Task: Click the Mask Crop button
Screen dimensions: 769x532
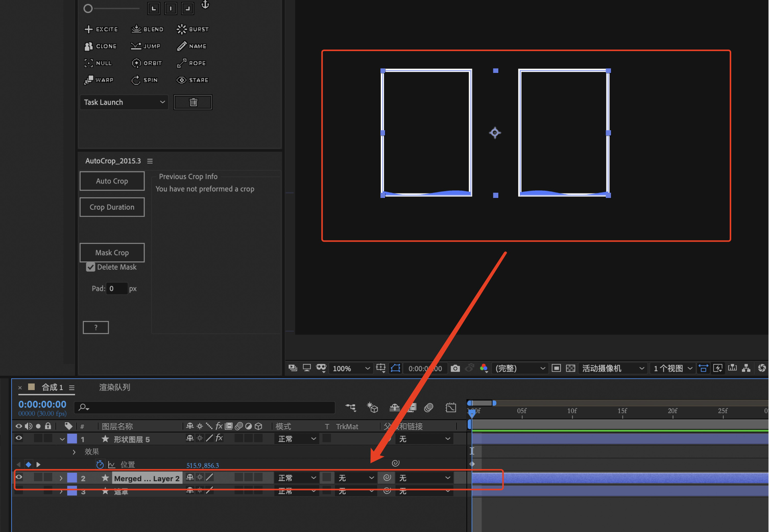Action: pyautogui.click(x=112, y=252)
